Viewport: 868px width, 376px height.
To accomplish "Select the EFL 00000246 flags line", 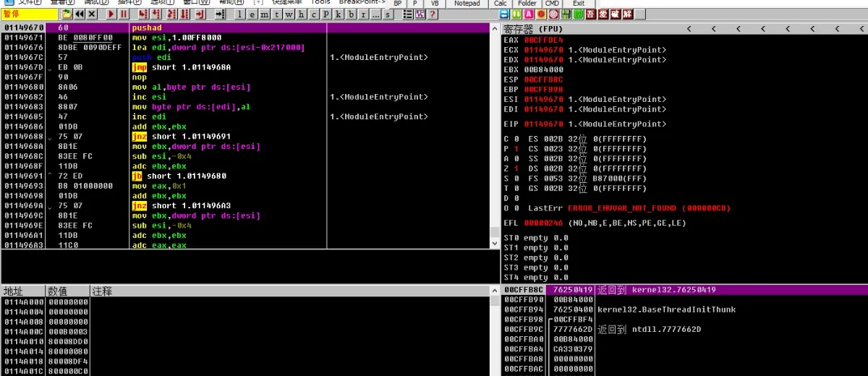I will click(x=595, y=223).
